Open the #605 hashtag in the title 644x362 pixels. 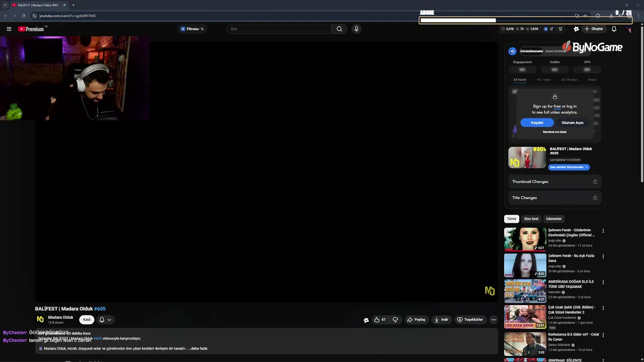coord(100,309)
